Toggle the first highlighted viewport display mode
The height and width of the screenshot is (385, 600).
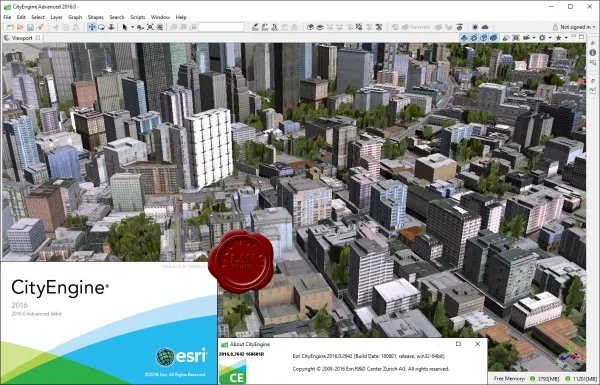[464, 38]
